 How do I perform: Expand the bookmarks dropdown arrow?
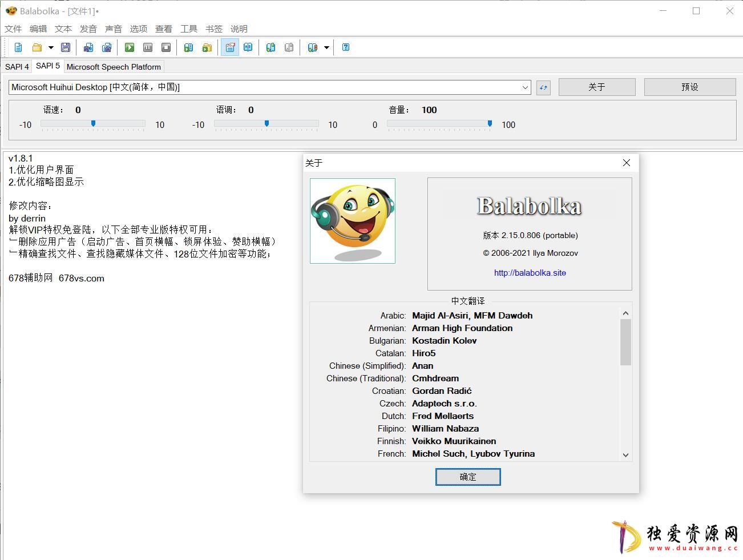326,47
